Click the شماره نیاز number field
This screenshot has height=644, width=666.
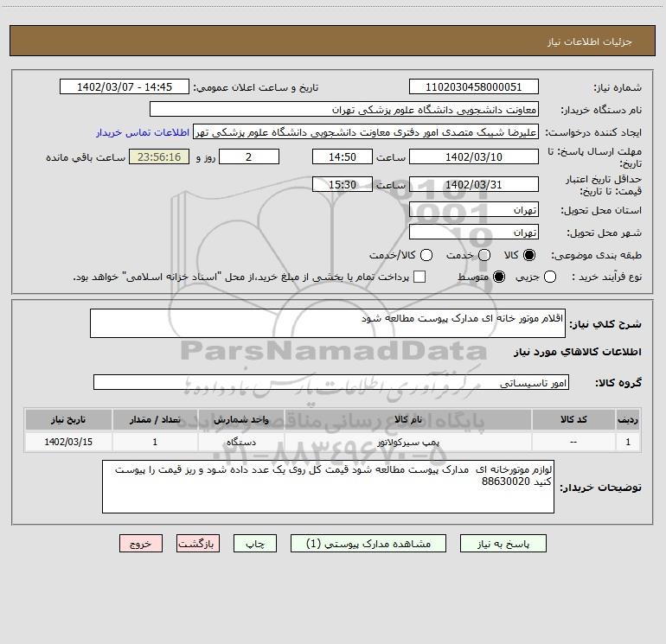474,87
